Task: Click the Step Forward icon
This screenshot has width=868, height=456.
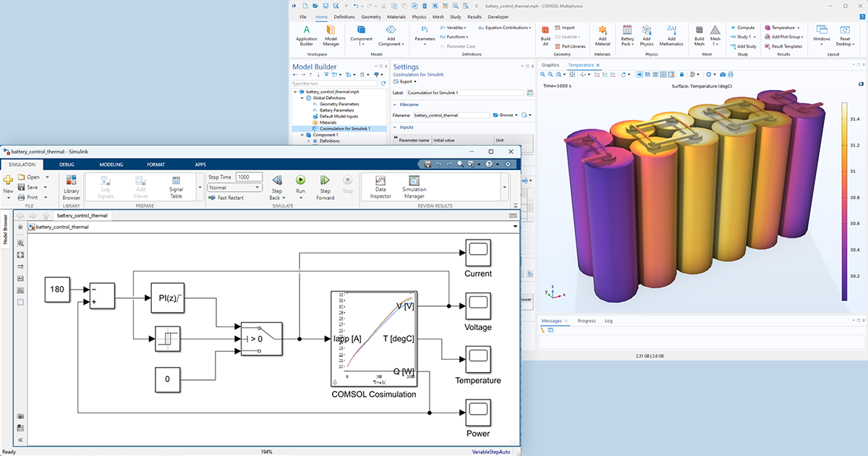Action: pos(325,180)
